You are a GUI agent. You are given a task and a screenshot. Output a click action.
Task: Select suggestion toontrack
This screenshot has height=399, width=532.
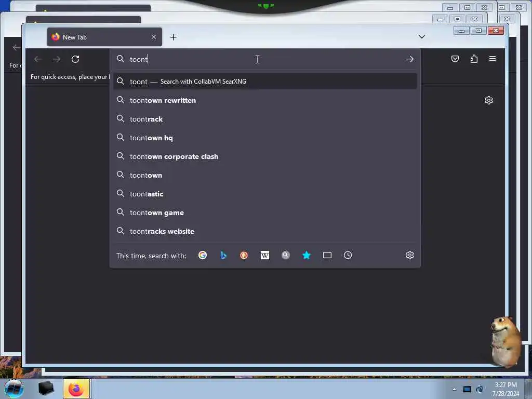pyautogui.click(x=265, y=119)
